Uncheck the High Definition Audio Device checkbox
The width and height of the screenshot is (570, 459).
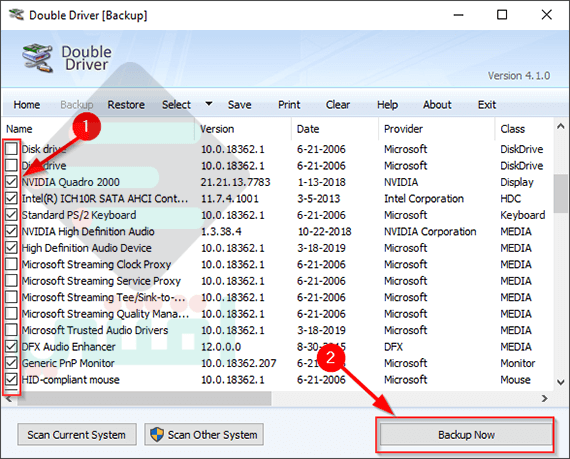tap(11, 247)
